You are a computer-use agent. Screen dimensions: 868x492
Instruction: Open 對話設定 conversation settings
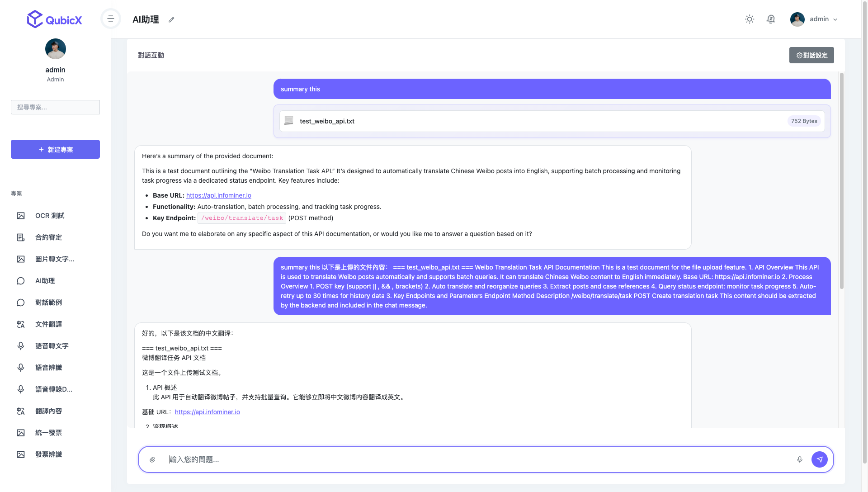[811, 55]
